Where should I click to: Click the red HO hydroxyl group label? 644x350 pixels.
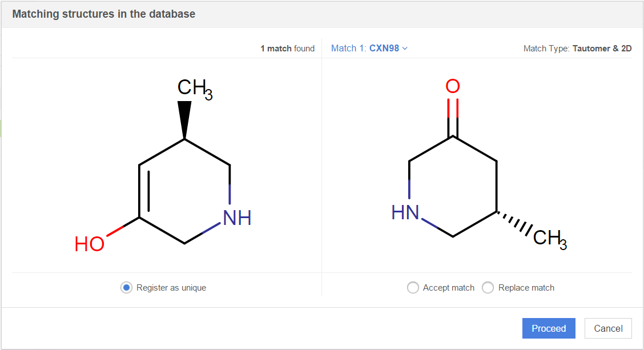[90, 244]
